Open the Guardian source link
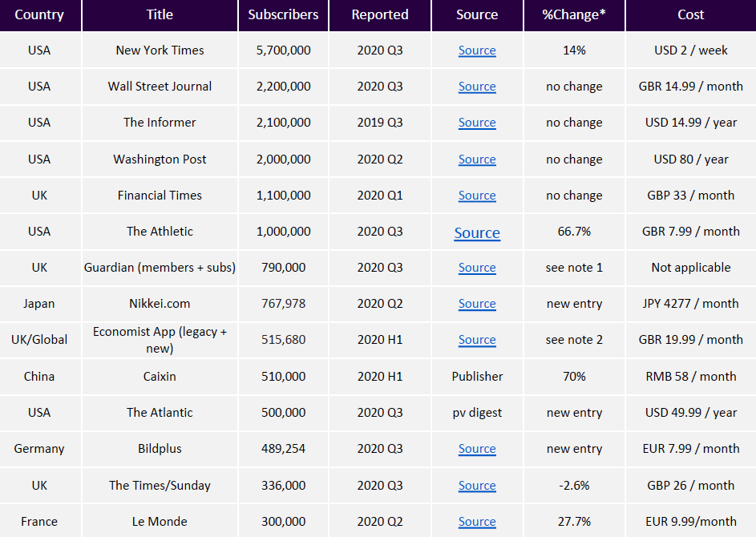Screen dimensions: 756x537 pyautogui.click(x=477, y=268)
